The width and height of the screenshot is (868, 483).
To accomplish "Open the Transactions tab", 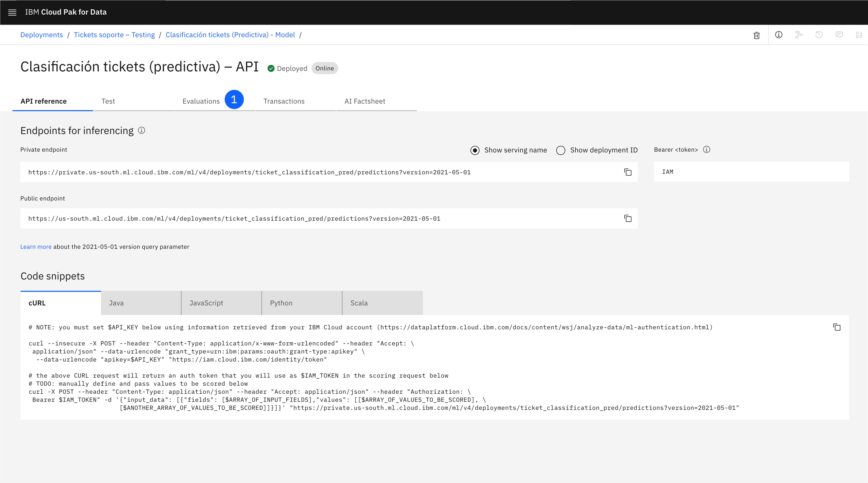I will pyautogui.click(x=296, y=101).
